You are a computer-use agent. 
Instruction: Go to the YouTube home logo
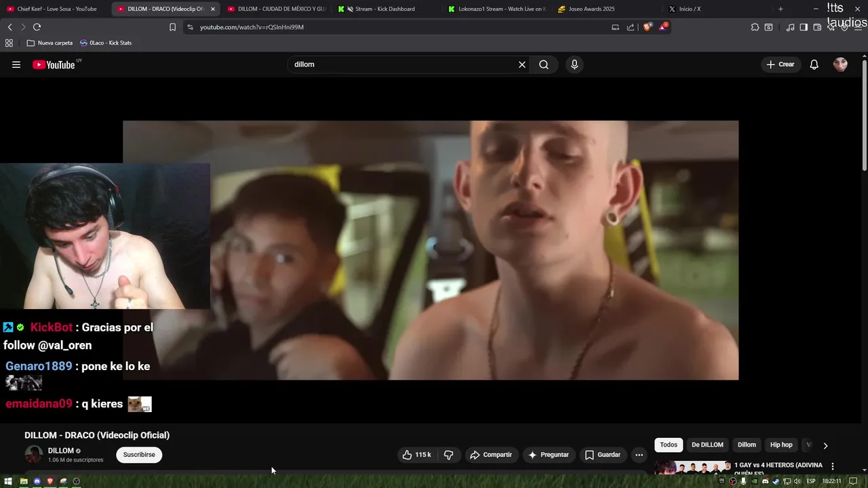point(54,64)
